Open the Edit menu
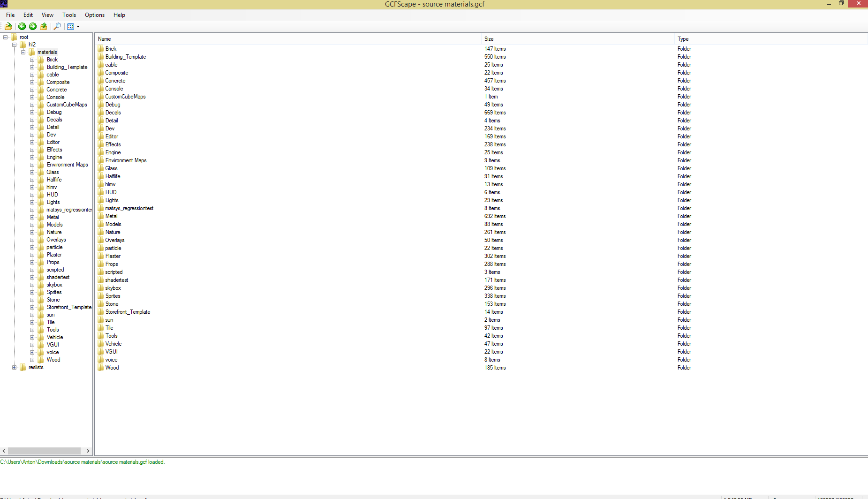The width and height of the screenshot is (868, 499). [28, 15]
